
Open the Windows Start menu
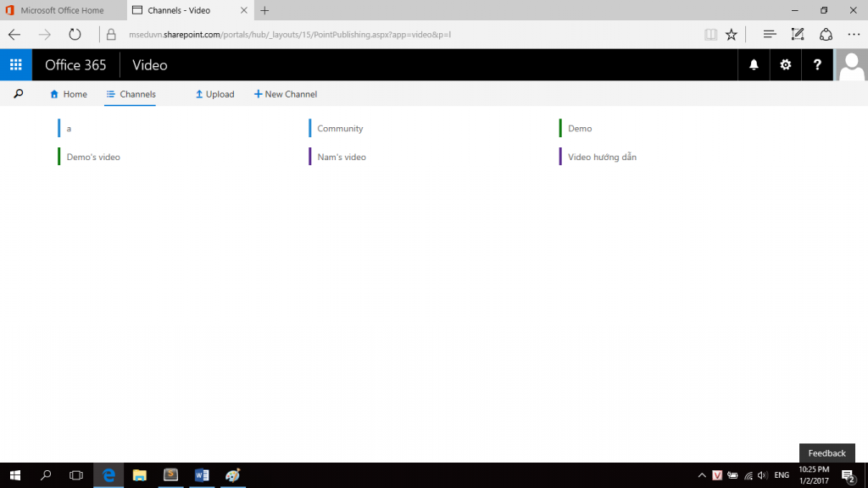click(15, 475)
